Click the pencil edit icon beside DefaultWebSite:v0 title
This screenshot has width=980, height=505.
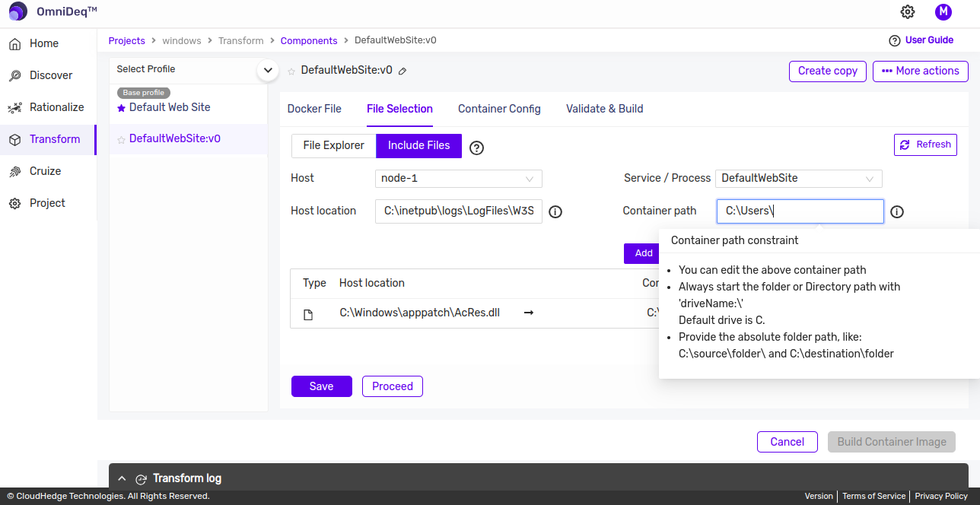[402, 71]
